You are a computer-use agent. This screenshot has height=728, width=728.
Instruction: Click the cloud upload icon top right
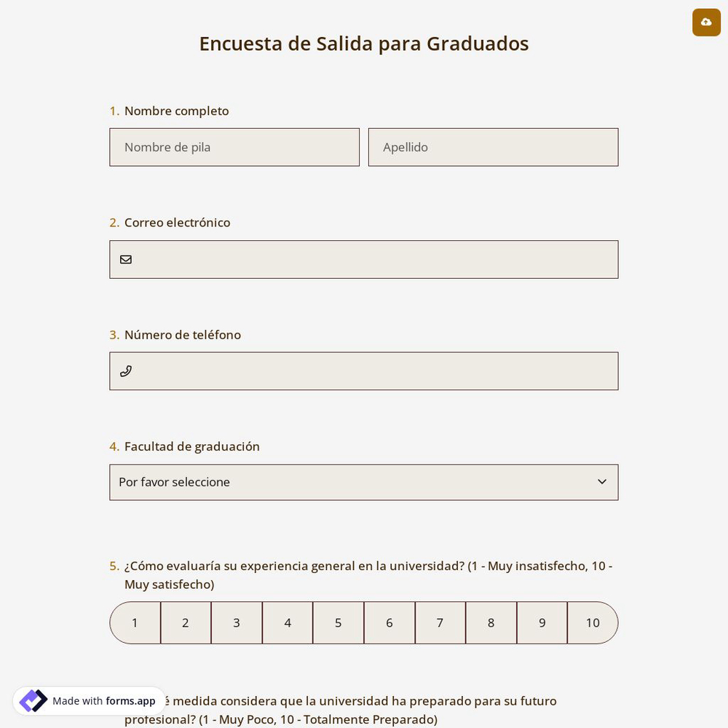(x=706, y=22)
